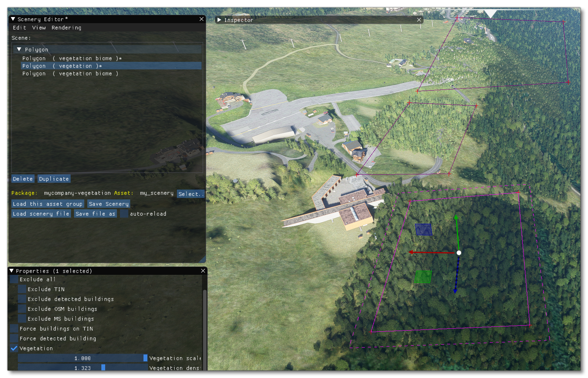Adjust the Vegetation density slider
588x378 pixels.
[x=102, y=367]
